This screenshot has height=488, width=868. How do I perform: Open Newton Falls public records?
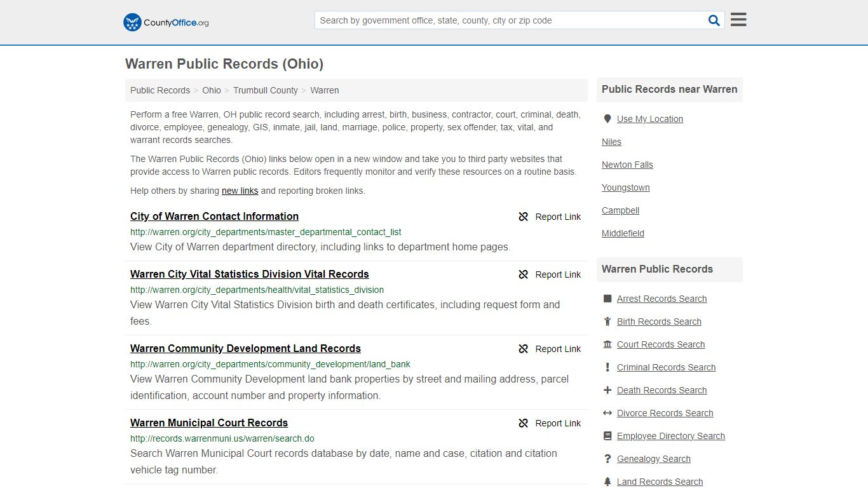click(627, 165)
